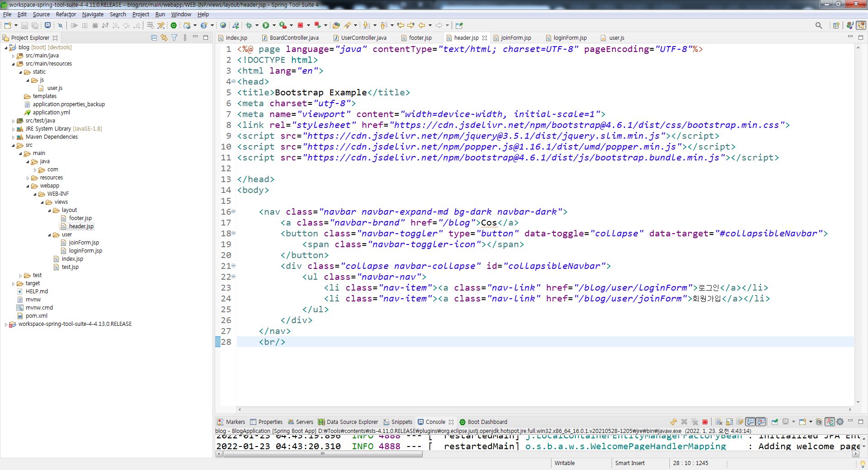868x470 pixels.
Task: Click the editor horizontal scrollbar right arrow
Action: click(850, 409)
